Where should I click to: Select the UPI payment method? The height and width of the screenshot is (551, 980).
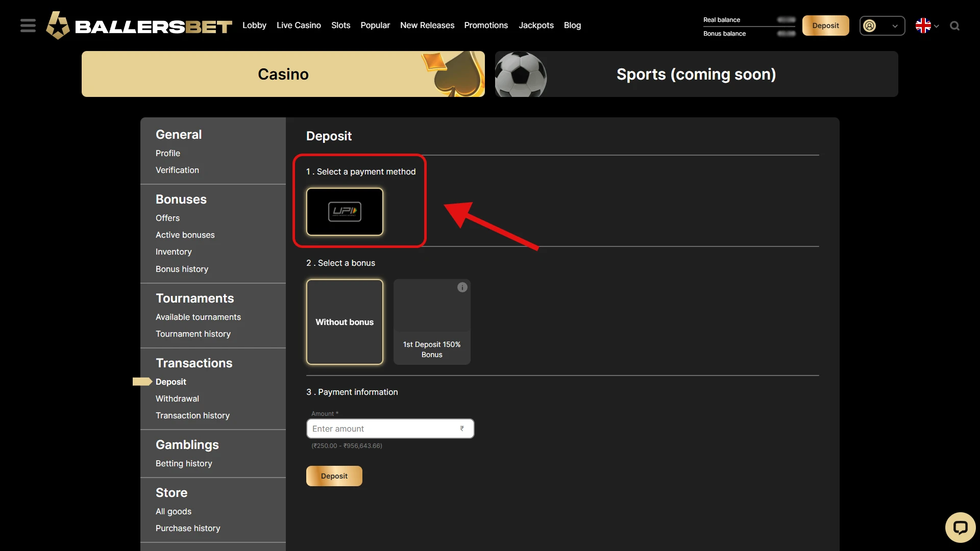(345, 212)
